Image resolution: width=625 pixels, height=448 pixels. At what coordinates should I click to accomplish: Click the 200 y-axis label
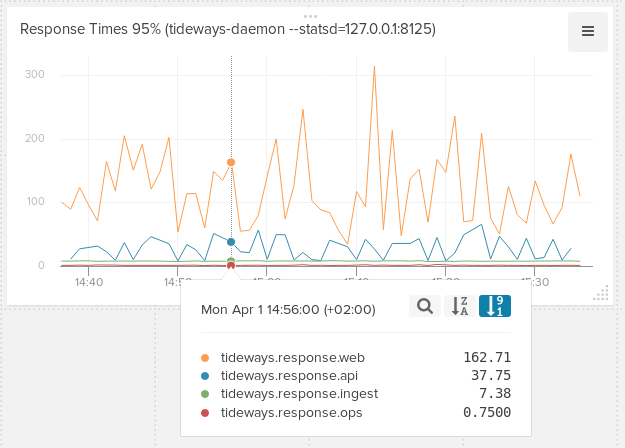(x=35, y=138)
